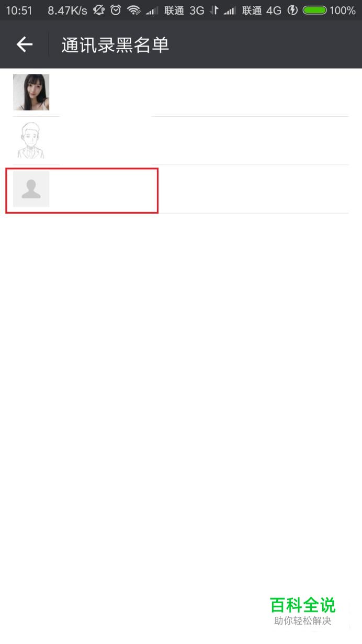Screen dimensions: 362x644
Task: Tap the green battery indicator
Action: click(x=315, y=10)
